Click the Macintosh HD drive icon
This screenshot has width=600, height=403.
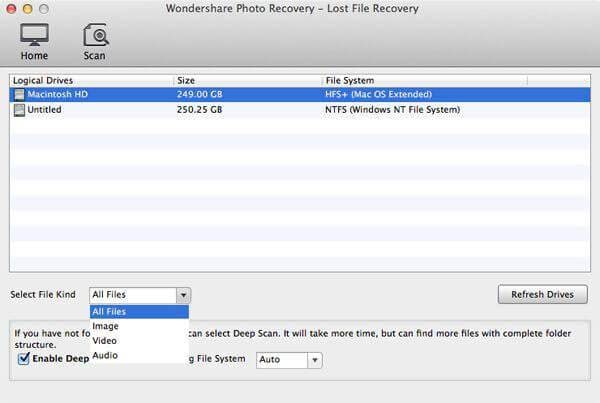(x=19, y=93)
